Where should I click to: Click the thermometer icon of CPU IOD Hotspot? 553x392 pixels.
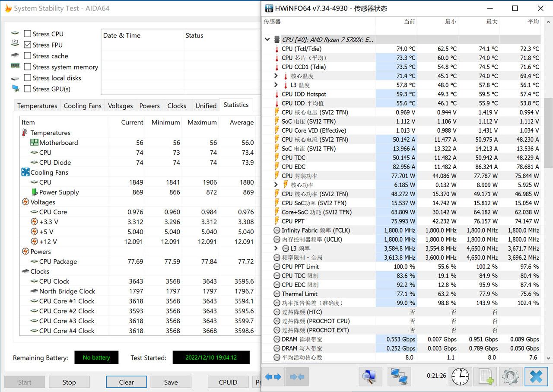[x=277, y=94]
